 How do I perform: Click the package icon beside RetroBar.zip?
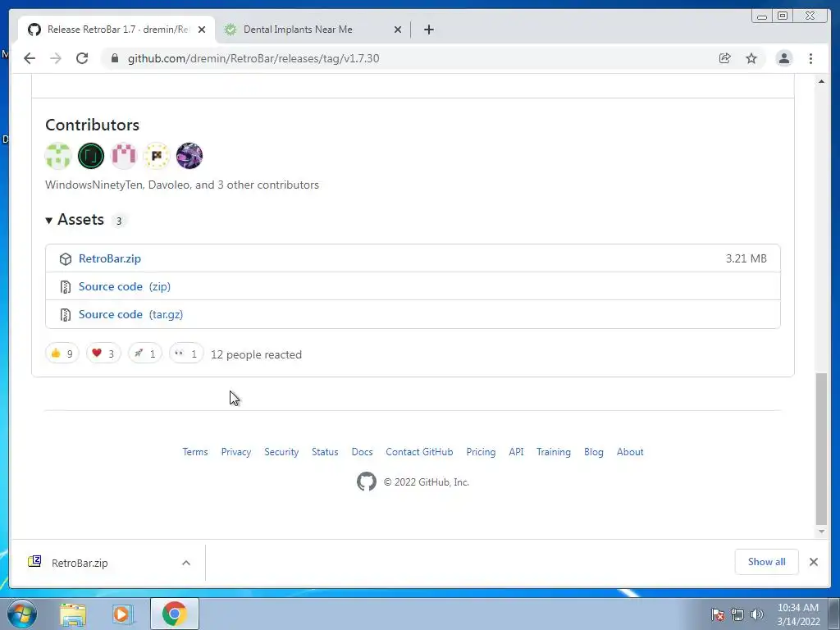pos(66,259)
